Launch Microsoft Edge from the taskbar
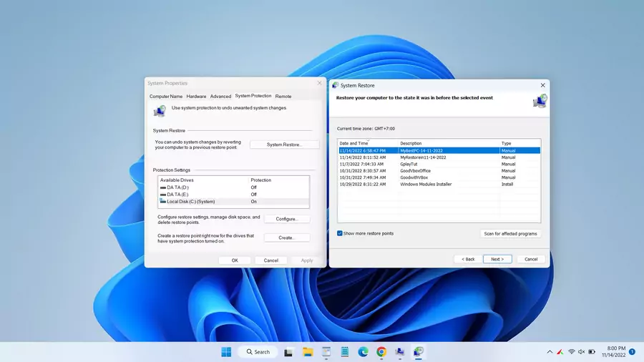Viewport: 644px width, 362px height. point(363,352)
